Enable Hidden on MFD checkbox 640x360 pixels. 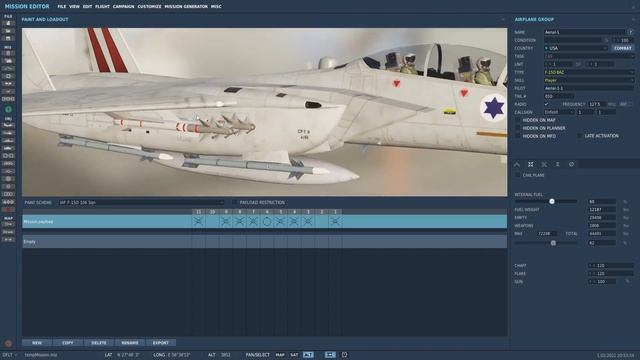[518, 136]
